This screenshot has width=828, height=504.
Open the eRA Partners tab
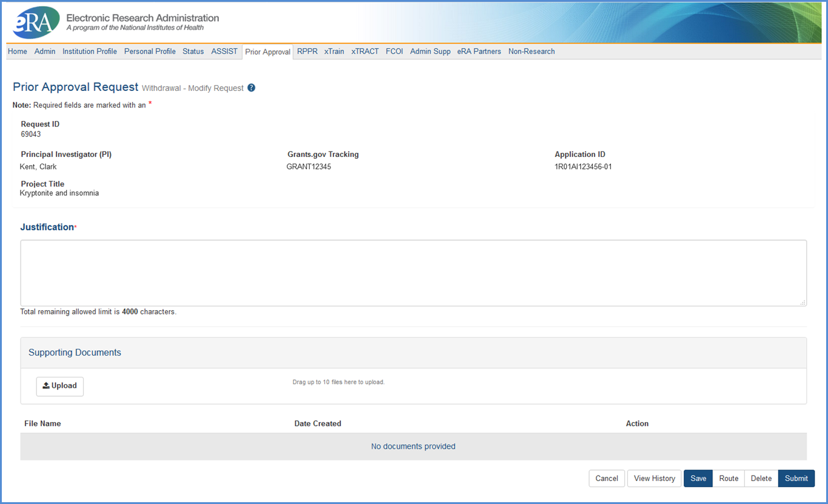(479, 51)
